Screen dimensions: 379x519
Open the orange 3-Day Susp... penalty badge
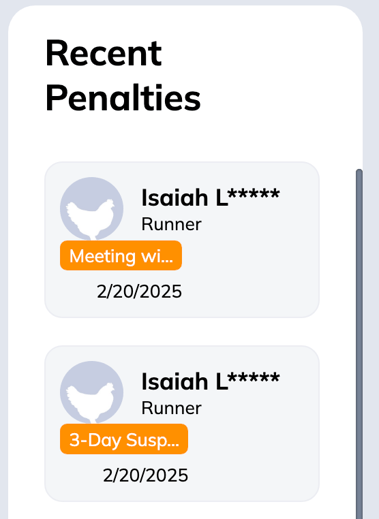124,439
